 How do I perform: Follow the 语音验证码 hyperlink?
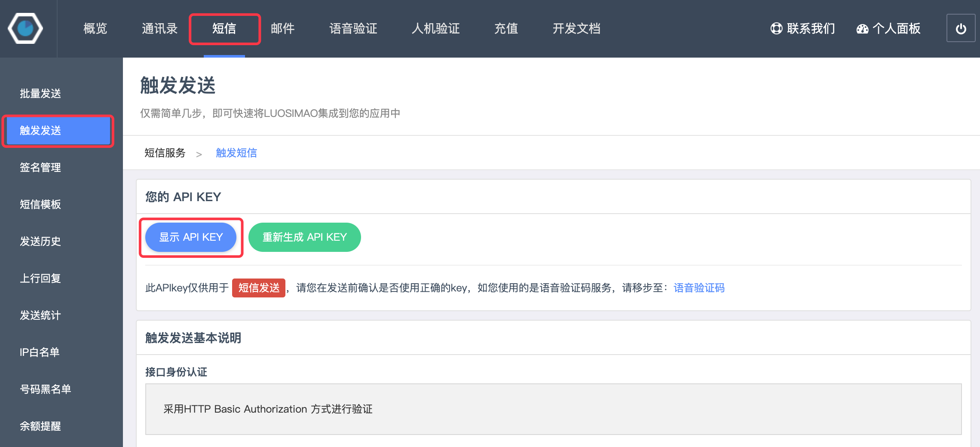pyautogui.click(x=699, y=288)
